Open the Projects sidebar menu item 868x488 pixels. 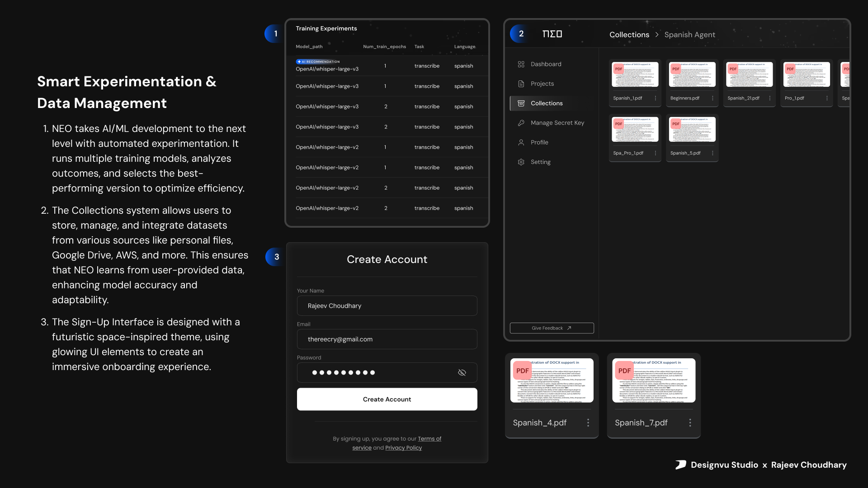coord(542,84)
